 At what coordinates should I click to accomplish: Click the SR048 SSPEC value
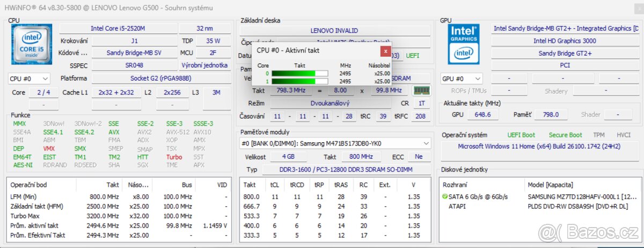[x=134, y=65]
